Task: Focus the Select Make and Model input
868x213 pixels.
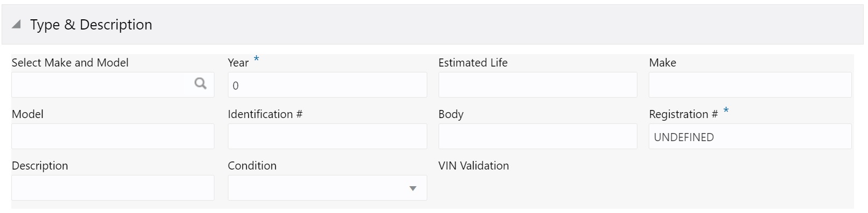Action: [113, 85]
